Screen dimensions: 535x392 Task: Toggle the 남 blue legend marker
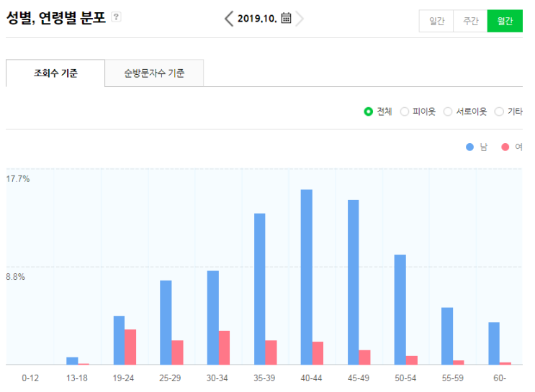click(469, 147)
